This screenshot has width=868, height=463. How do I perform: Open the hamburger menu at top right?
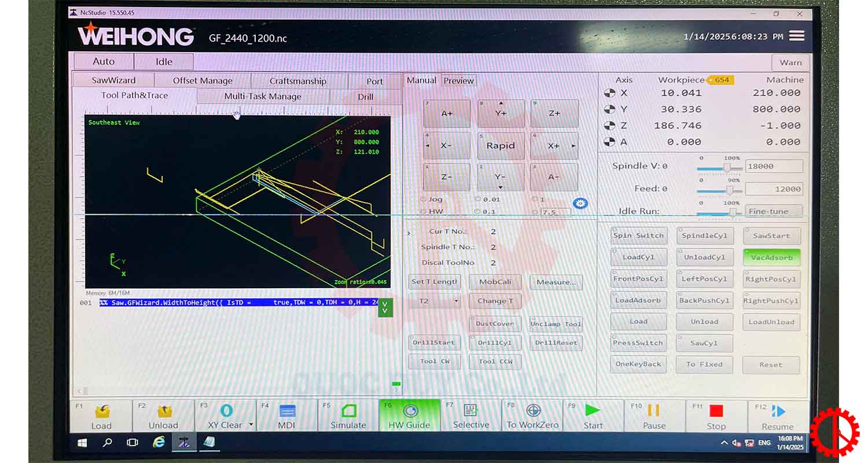click(797, 36)
